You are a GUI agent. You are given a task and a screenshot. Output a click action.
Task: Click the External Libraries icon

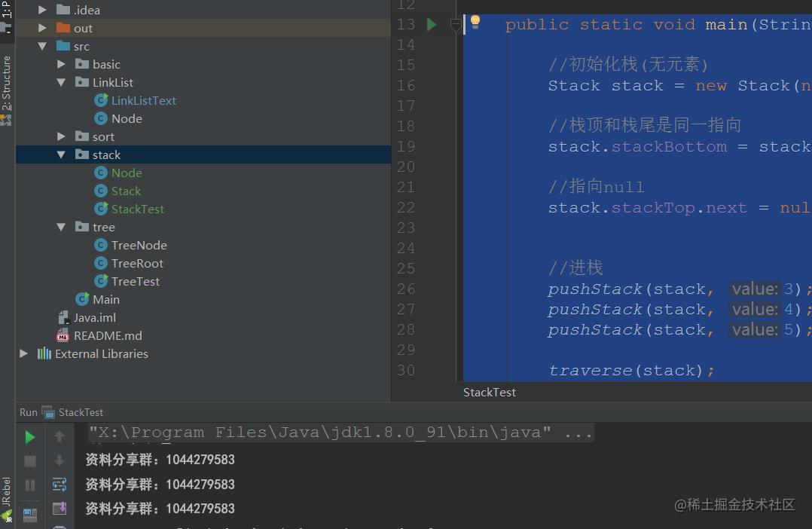point(44,354)
